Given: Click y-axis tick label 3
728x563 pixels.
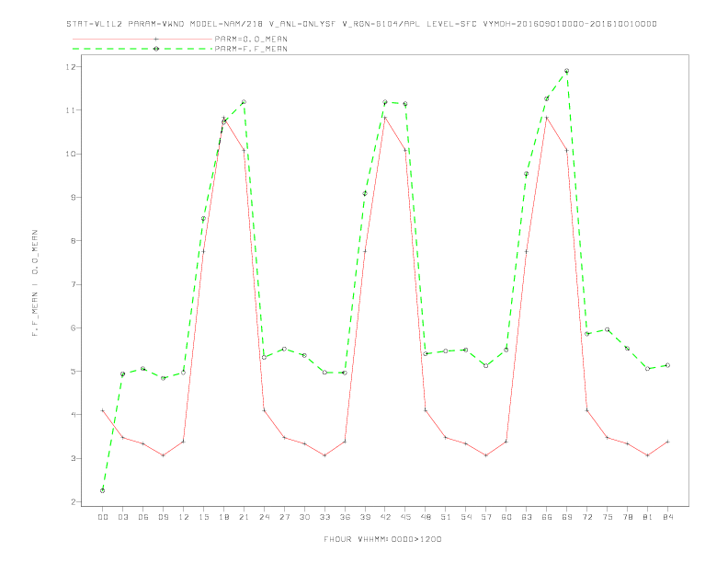Looking at the screenshot, I should [74, 458].
